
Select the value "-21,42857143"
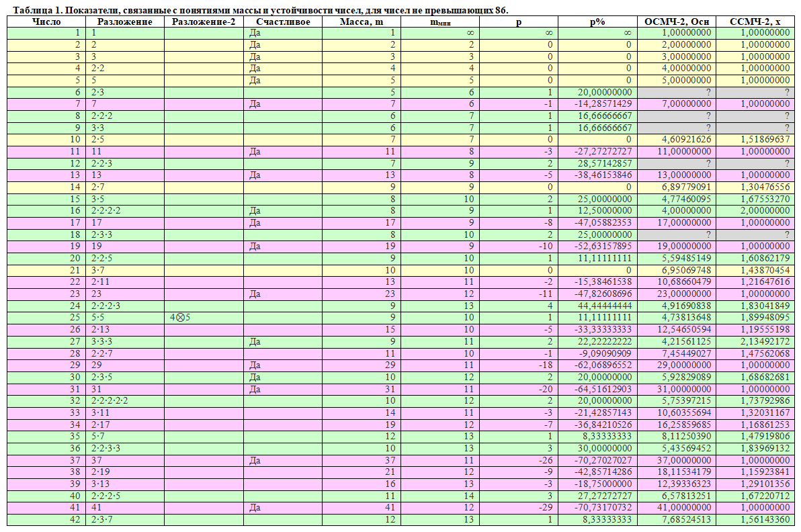604,412
